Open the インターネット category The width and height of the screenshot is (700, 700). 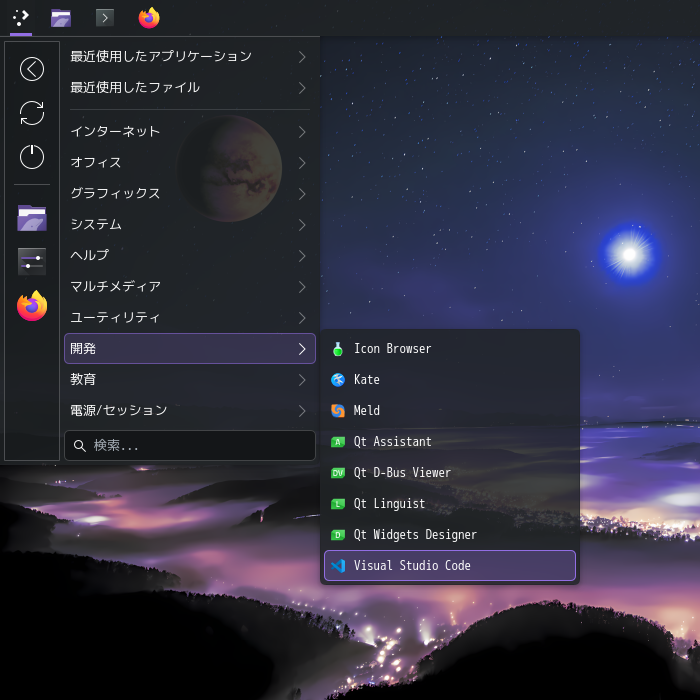190,132
